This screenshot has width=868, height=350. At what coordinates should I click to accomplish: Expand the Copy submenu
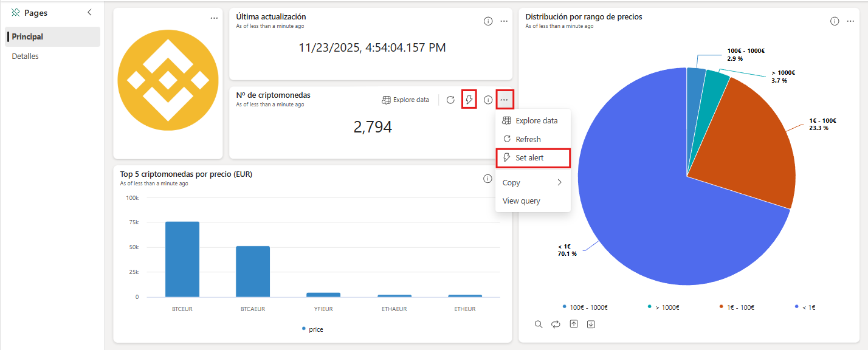[x=533, y=182]
